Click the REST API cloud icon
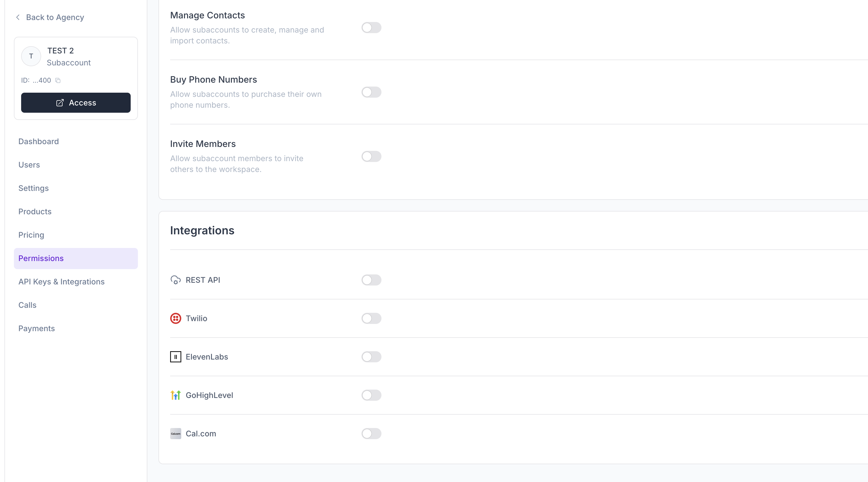Screen dimensions: 868x482 pyautogui.click(x=175, y=280)
